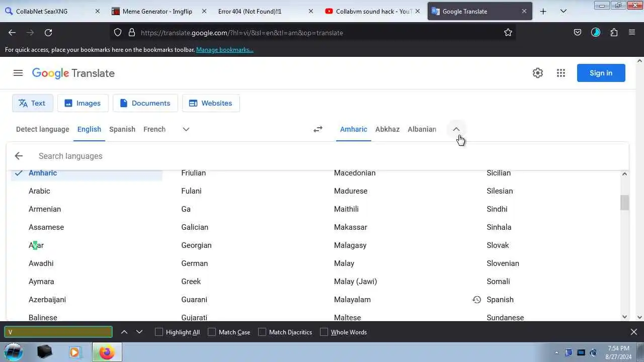Viewport: 644px width, 362px height.
Task: Pick Georgian from the language list
Action: pyautogui.click(x=196, y=245)
